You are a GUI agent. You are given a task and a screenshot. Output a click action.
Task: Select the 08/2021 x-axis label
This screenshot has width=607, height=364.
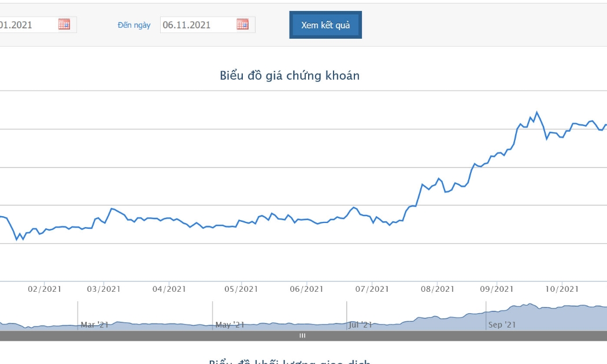pyautogui.click(x=438, y=289)
